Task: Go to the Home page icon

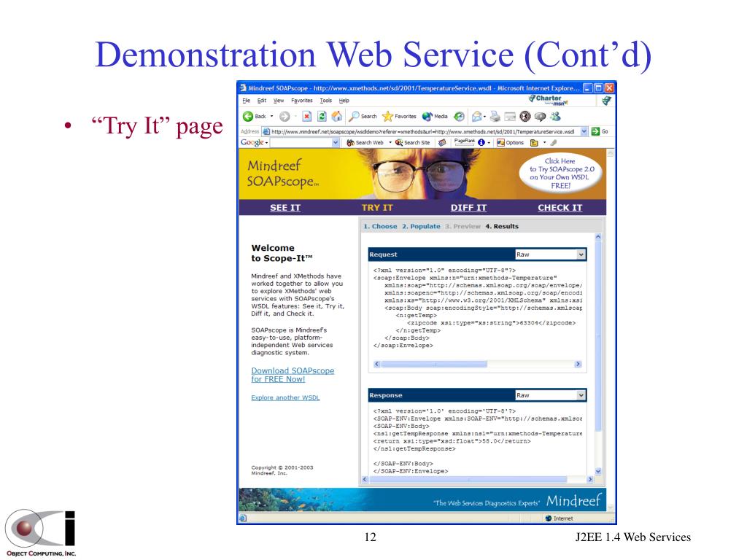Action: click(337, 116)
